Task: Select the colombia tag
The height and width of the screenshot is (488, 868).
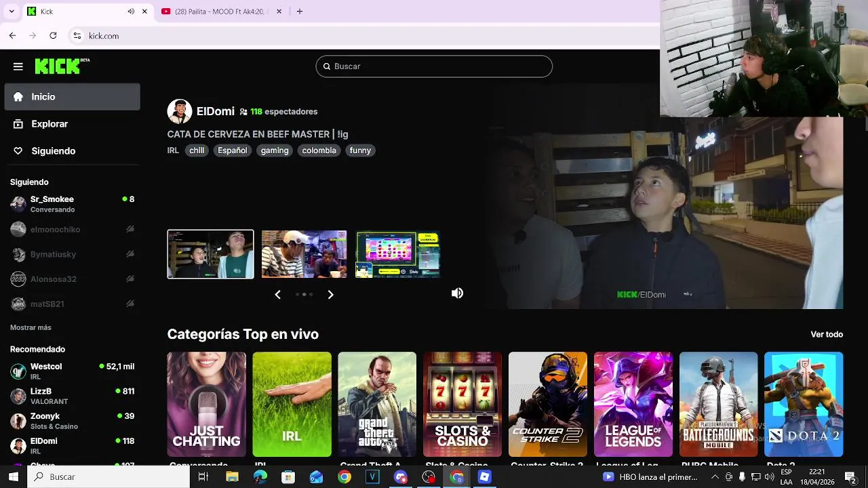Action: tap(319, 150)
